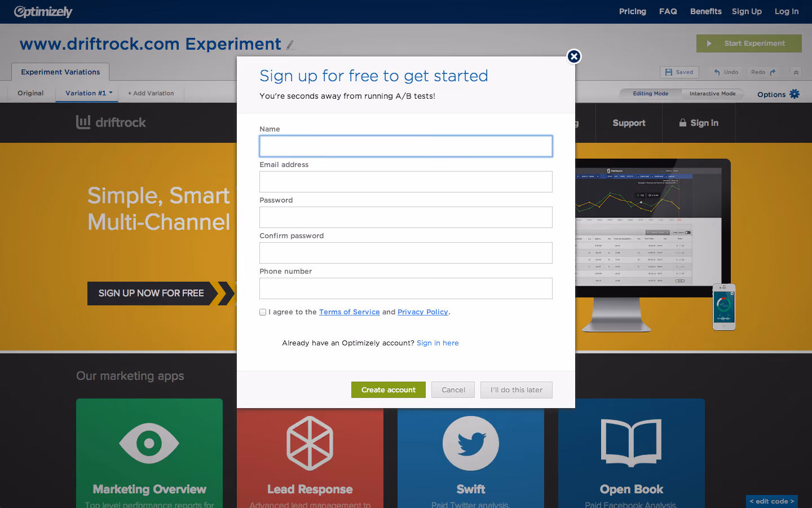Image resolution: width=812 pixels, height=508 pixels.
Task: Focus the Phone number input field
Action: coord(406,288)
